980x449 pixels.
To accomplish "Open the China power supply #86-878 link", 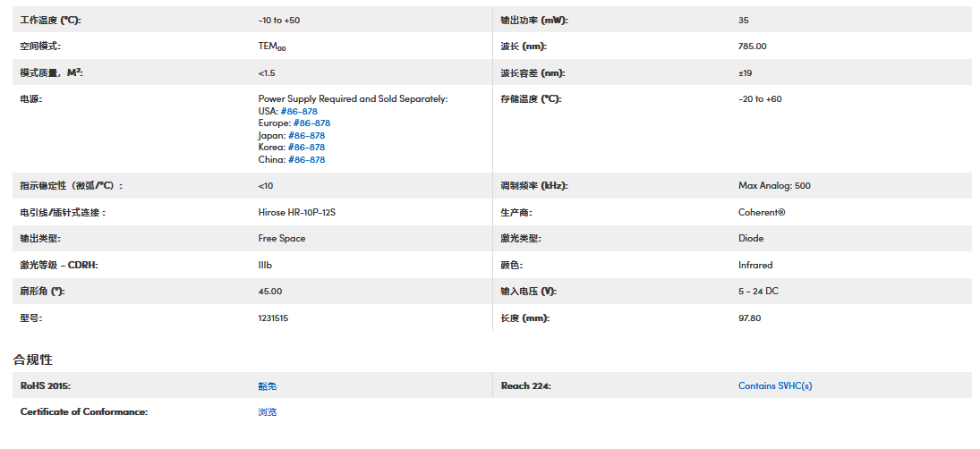I will pos(306,160).
